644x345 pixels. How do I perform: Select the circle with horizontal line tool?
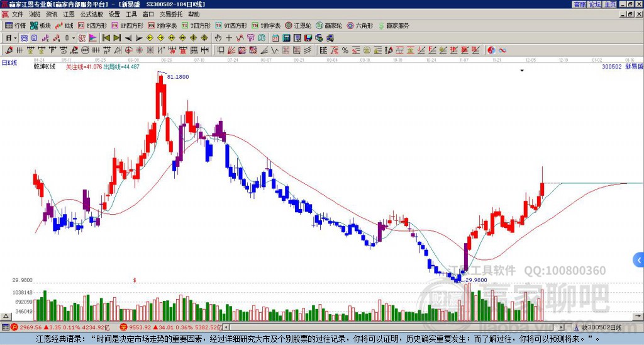85,50
